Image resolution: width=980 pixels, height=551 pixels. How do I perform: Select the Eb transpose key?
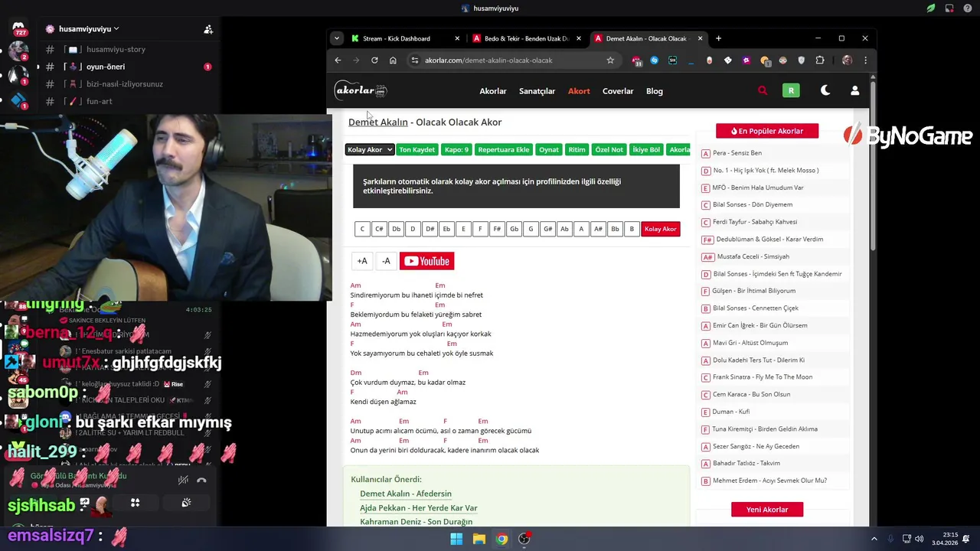click(x=446, y=229)
